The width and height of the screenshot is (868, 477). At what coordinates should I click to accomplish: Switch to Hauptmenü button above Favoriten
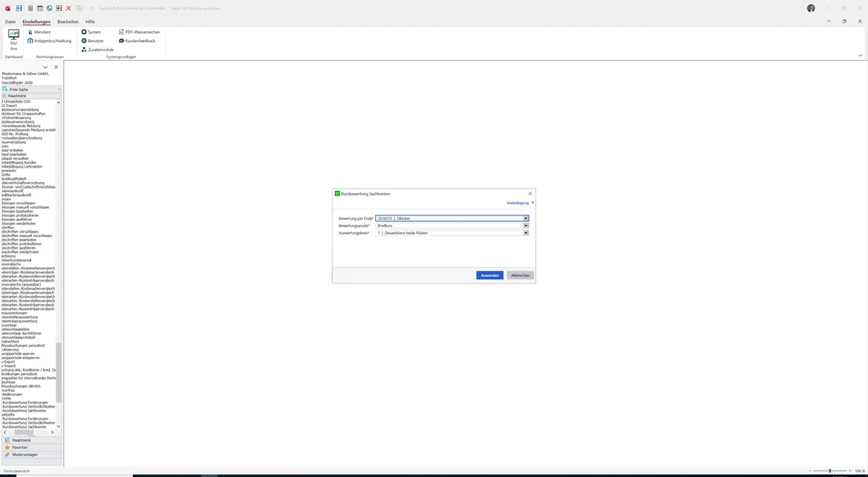click(32, 440)
